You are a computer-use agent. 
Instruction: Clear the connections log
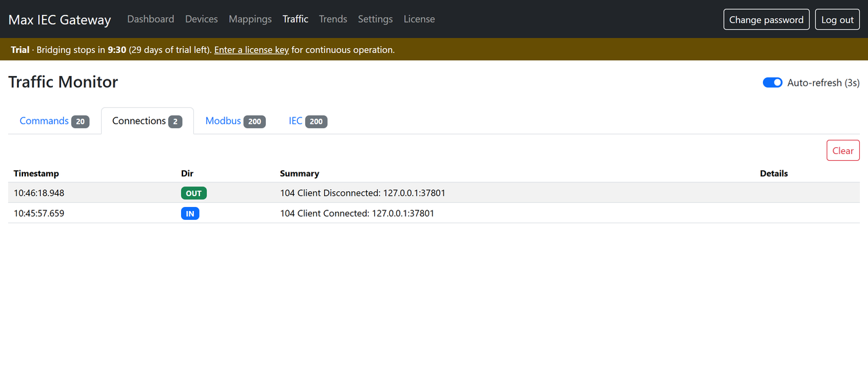843,151
